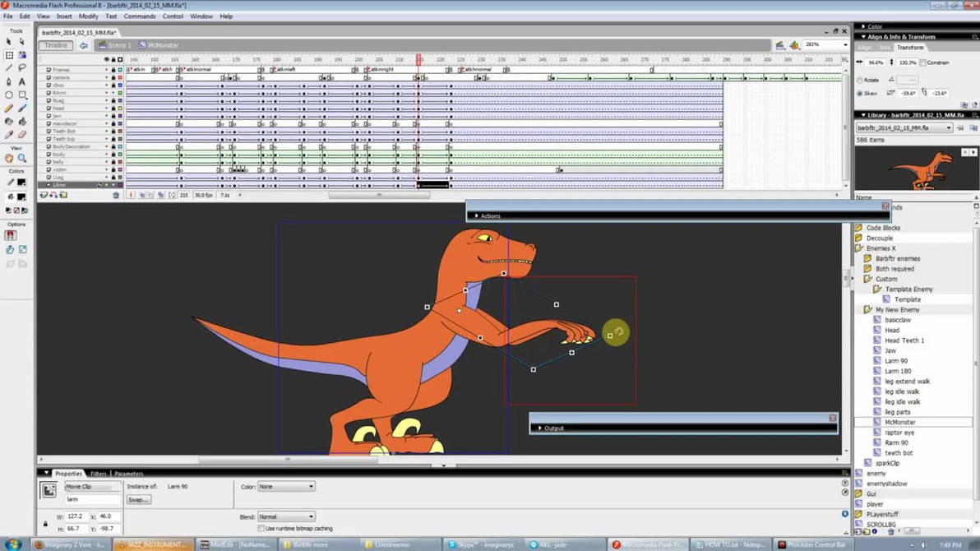Pick the Pencil tool
The image size is (980, 551).
tap(9, 108)
